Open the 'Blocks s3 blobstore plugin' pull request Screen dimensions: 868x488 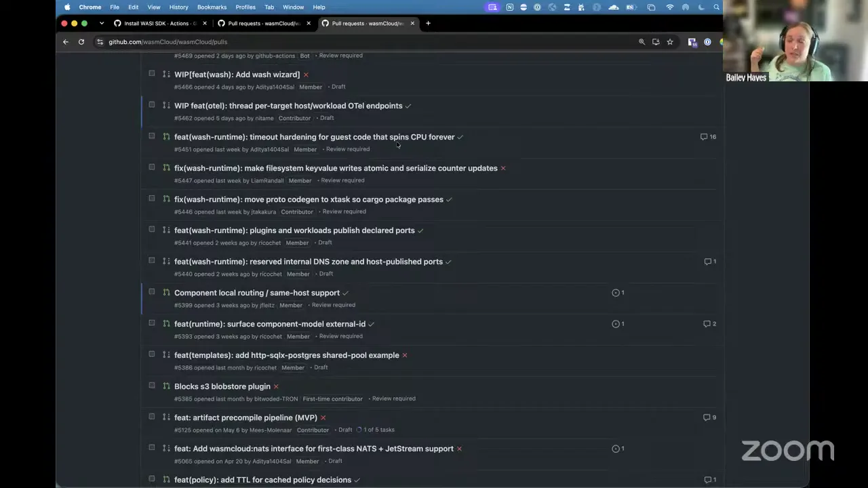tap(222, 386)
